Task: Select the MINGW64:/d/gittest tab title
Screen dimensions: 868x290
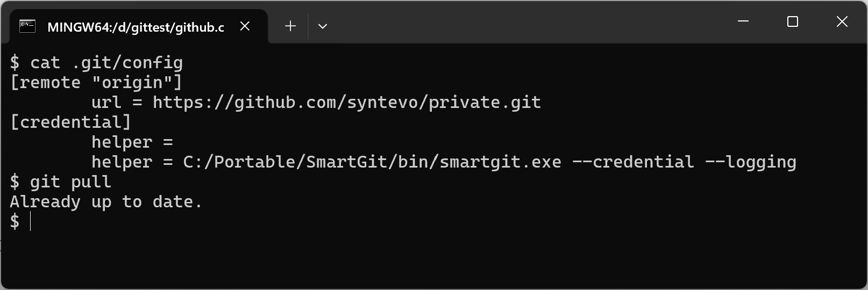Action: (136, 27)
